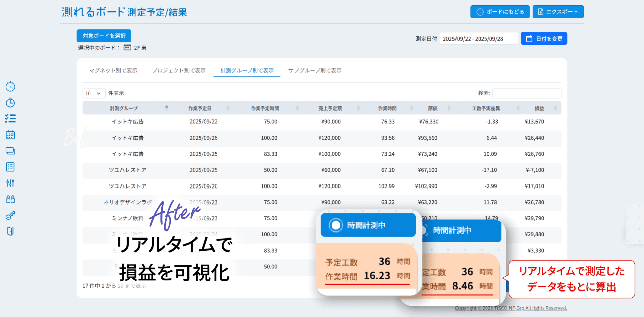Click the key icon in the sidebar
Image resolution: width=644 pixels, height=317 pixels.
(x=10, y=215)
